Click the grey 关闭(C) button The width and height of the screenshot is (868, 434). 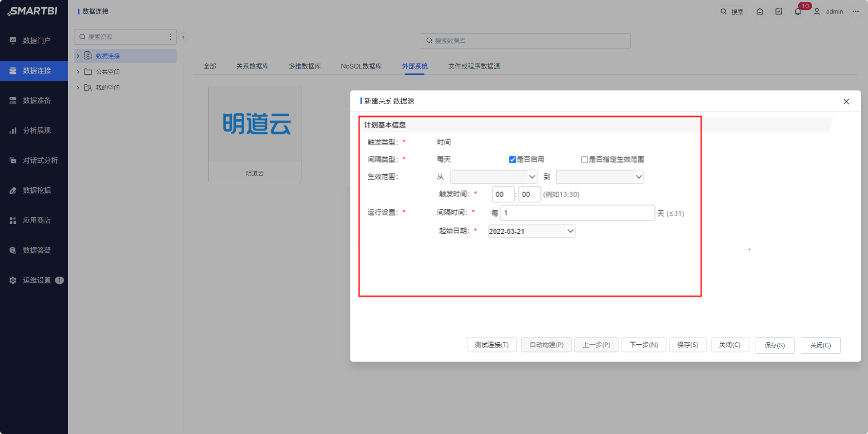click(730, 345)
